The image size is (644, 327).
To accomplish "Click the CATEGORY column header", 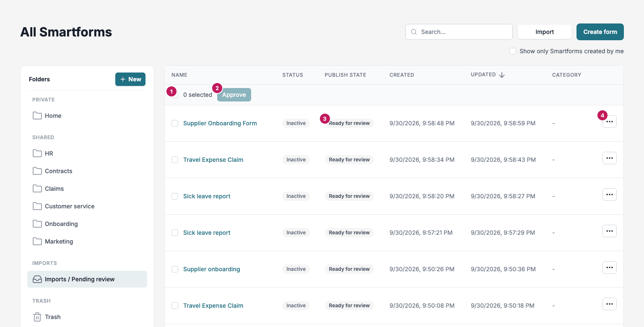I will click(x=567, y=75).
